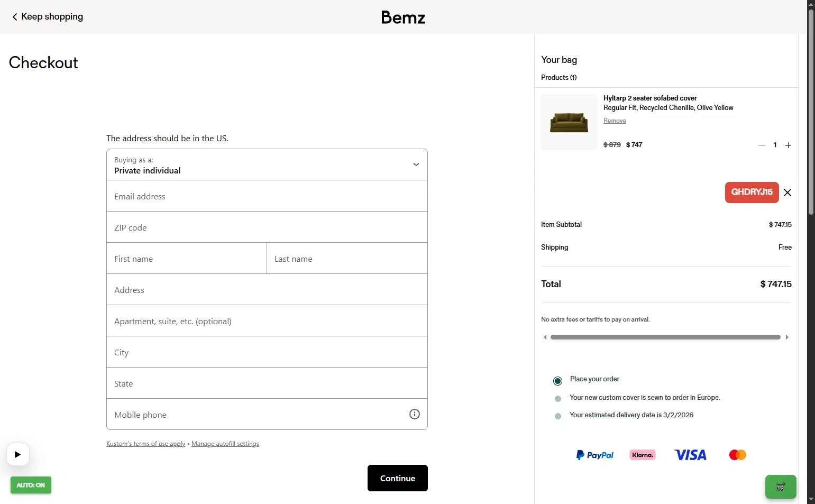This screenshot has width=815, height=504.
Task: Click the Buying as dropdown chevron
Action: [416, 164]
